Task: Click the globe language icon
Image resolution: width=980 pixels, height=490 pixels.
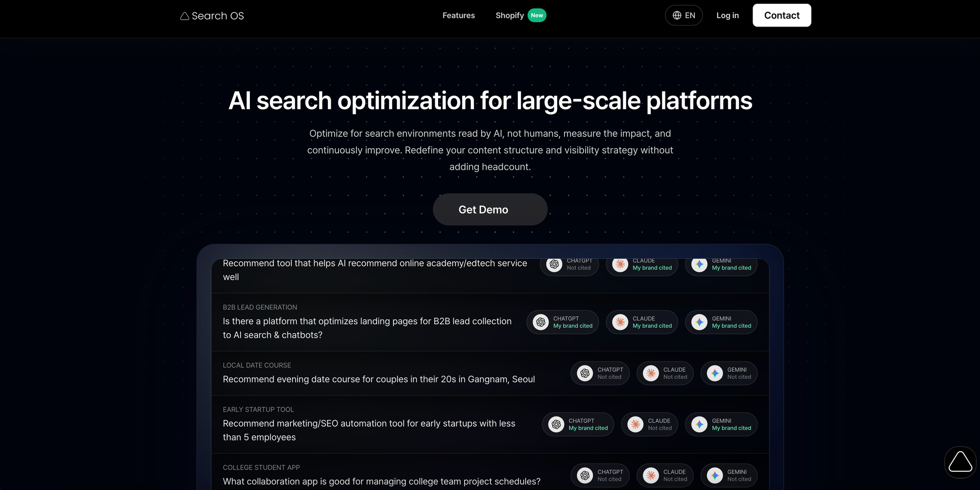Action: point(677,15)
